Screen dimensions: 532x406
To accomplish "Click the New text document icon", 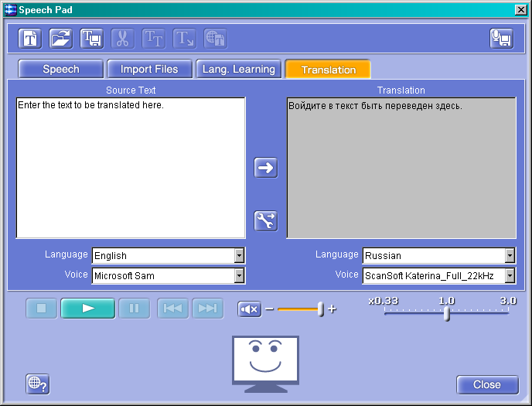I will [x=30, y=38].
